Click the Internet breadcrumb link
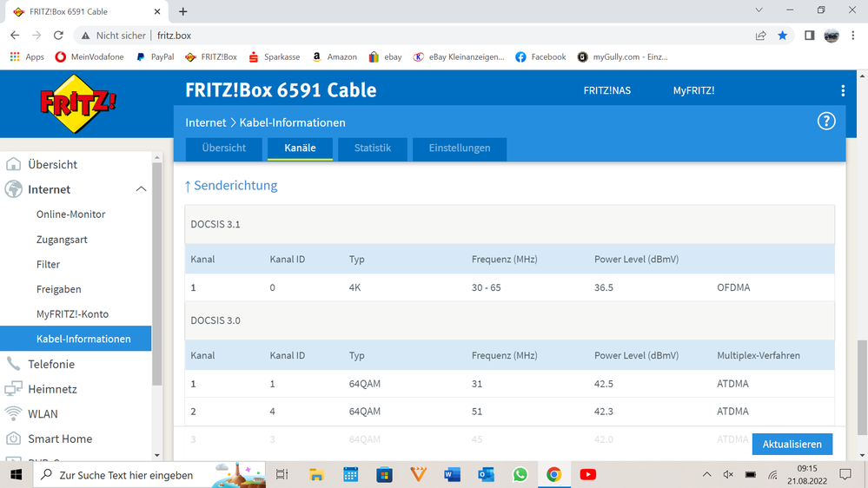 (206, 122)
